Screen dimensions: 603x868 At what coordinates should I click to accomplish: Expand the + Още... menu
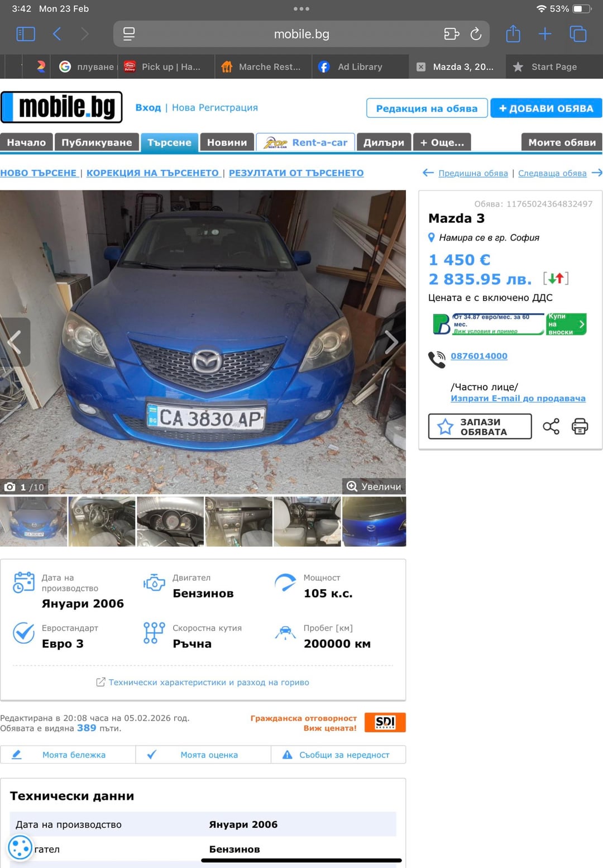click(442, 142)
